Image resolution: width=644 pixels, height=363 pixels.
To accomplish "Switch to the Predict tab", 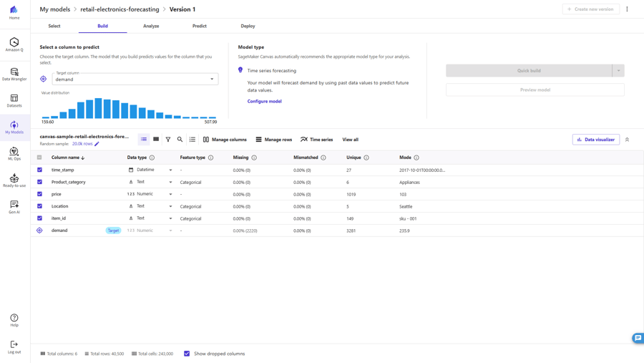I will click(200, 26).
